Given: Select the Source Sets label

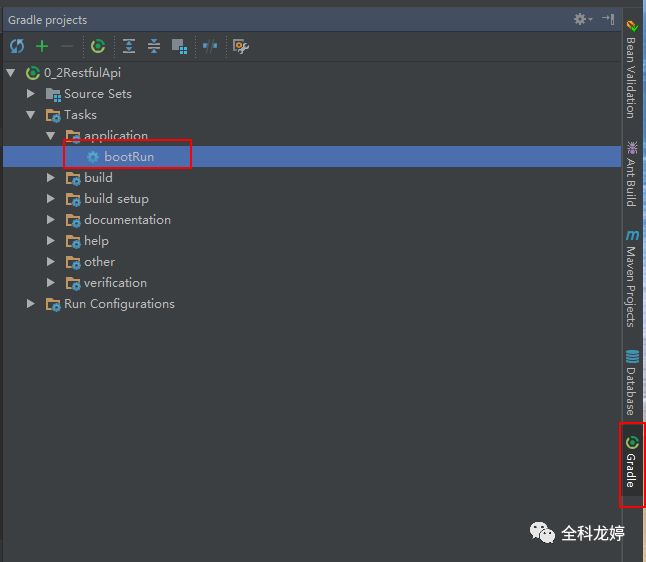Looking at the screenshot, I should click(98, 94).
